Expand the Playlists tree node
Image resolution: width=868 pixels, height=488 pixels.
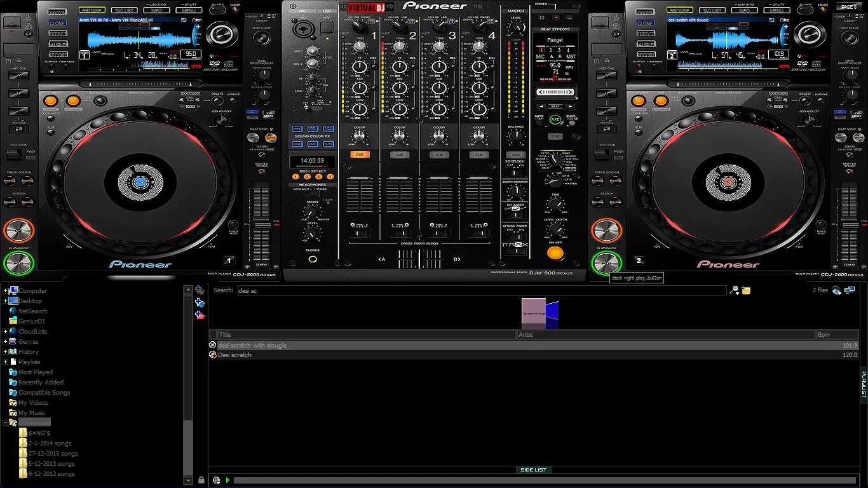click(x=5, y=362)
